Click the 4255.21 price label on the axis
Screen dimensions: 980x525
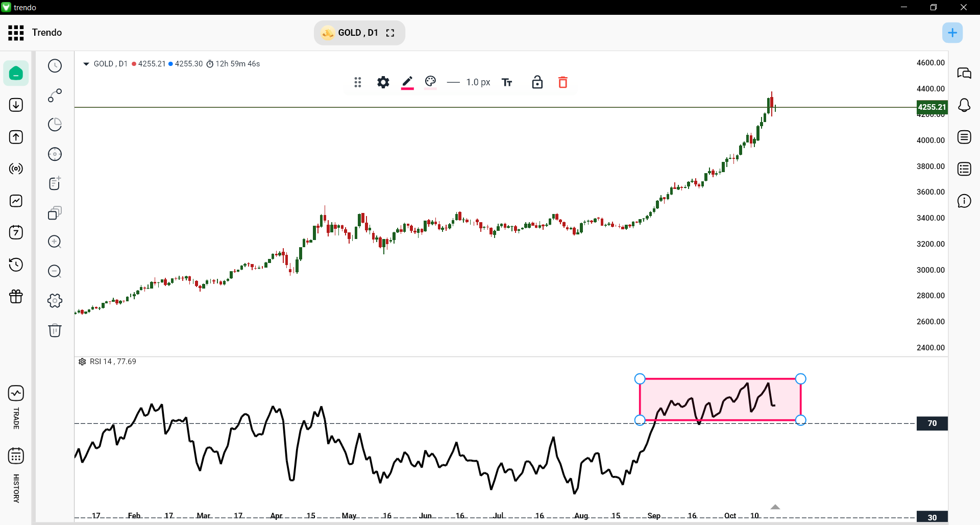coord(932,107)
